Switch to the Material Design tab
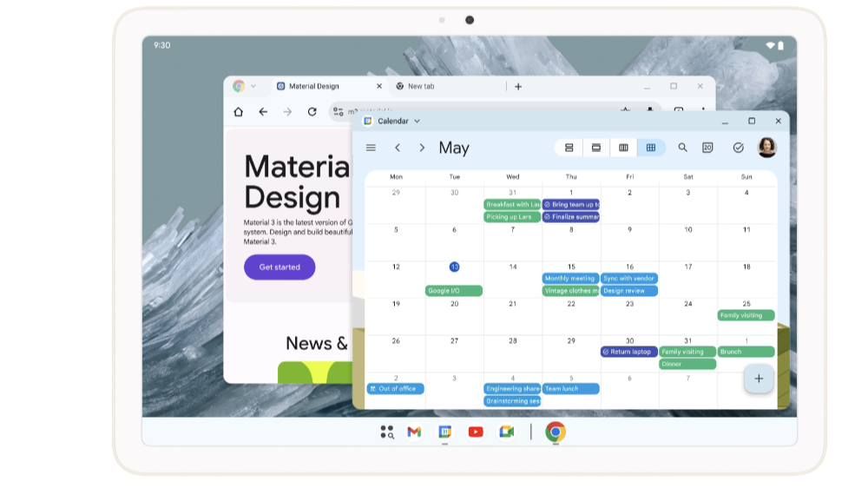 coord(314,87)
